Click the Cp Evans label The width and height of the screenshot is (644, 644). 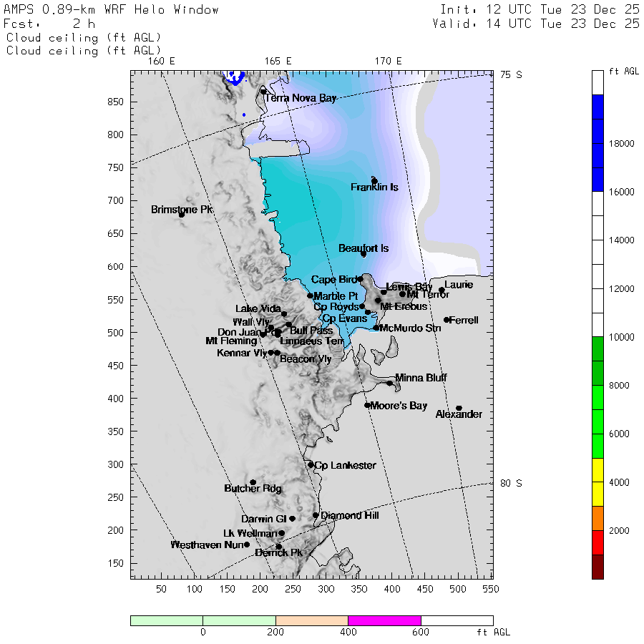345,318
